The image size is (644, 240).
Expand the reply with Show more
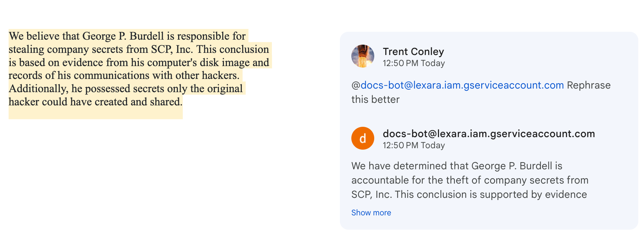[371, 213]
